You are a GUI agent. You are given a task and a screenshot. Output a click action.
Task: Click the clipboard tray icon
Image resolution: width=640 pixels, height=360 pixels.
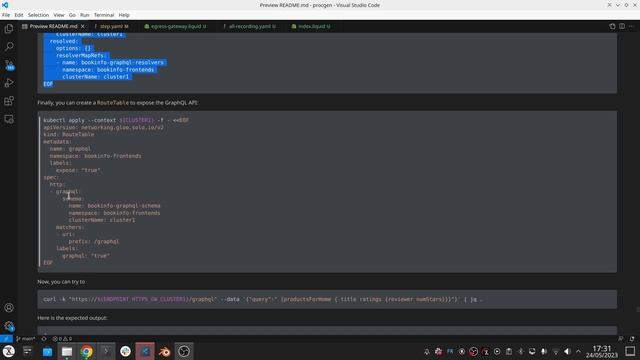point(509,351)
